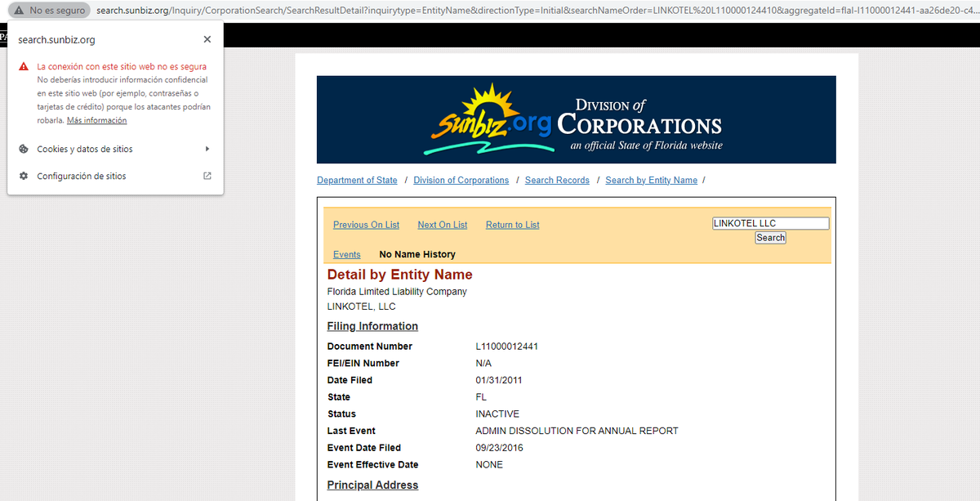This screenshot has height=501, width=980.
Task: Click the date filed 01/31/2011
Action: pyautogui.click(x=499, y=380)
